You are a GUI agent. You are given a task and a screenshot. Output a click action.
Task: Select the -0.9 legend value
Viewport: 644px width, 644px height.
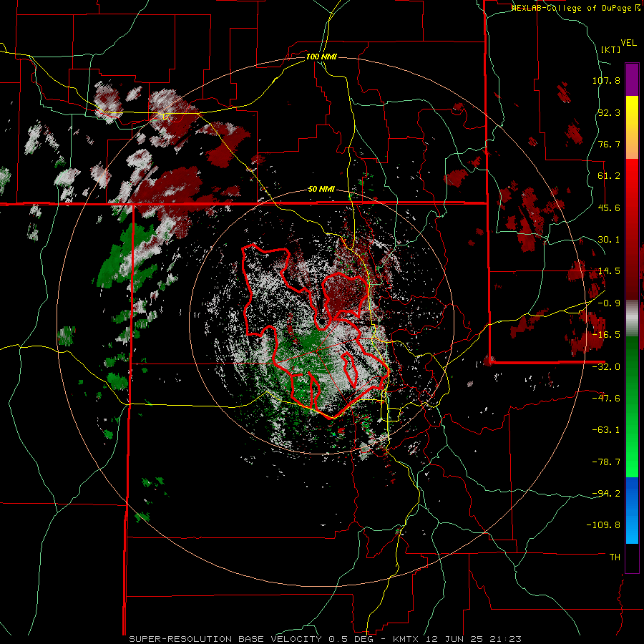click(x=609, y=303)
